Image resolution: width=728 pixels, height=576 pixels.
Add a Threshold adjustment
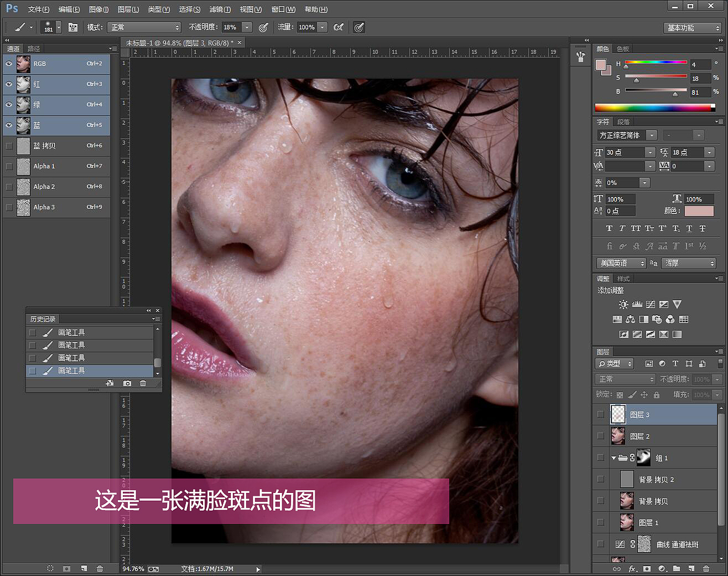point(651,334)
